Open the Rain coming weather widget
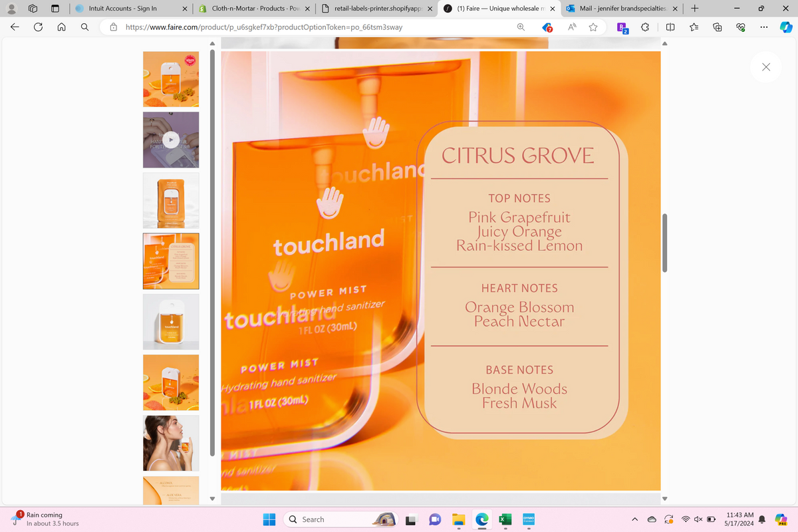 click(44, 519)
